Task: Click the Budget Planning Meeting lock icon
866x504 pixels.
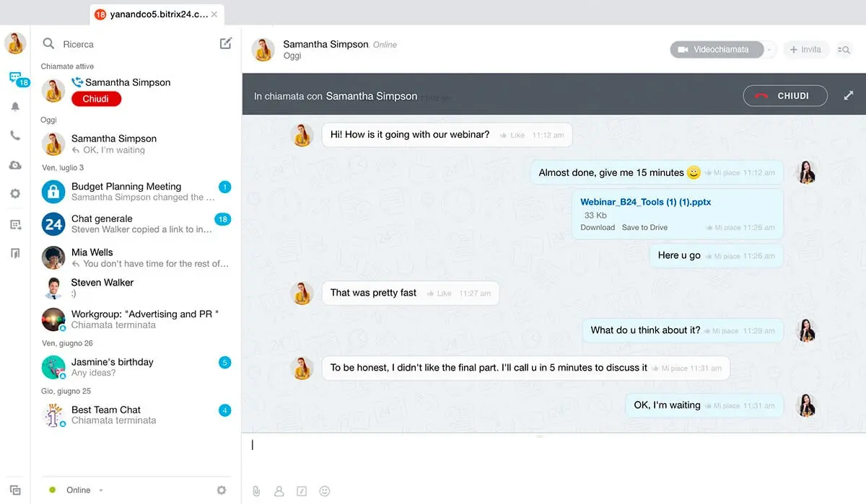Action: (x=53, y=191)
